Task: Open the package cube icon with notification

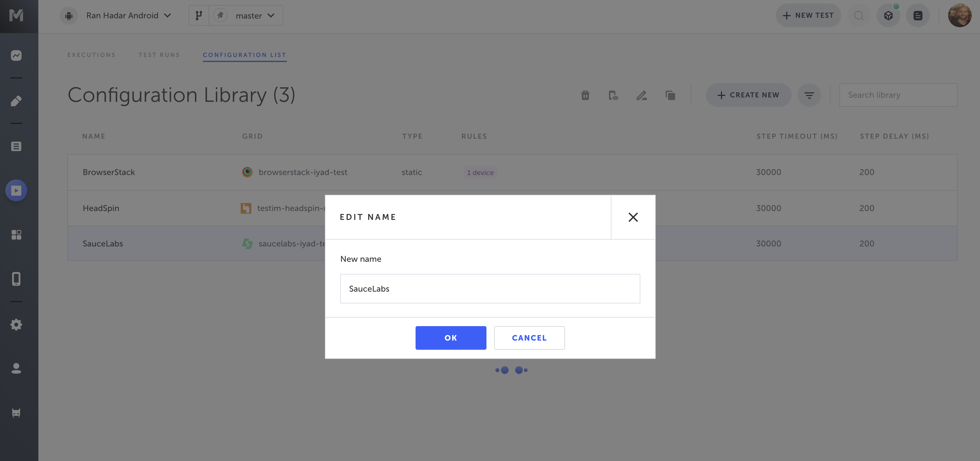Action: coord(888,16)
